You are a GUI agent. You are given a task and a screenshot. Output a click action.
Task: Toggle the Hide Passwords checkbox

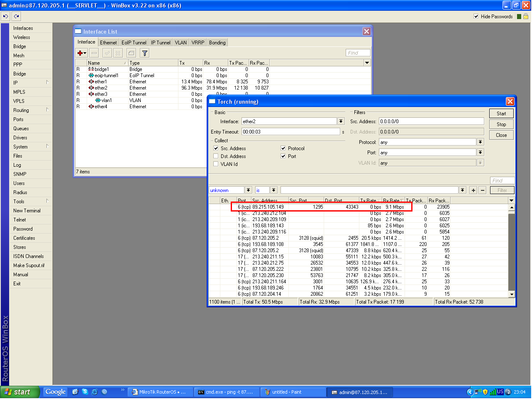point(476,17)
